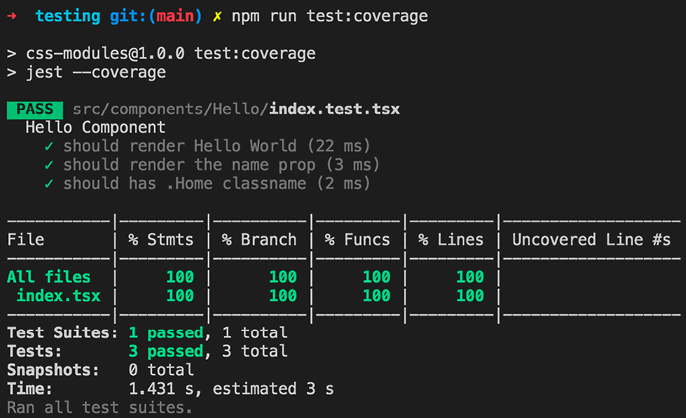Click the 'testing' directory name in prompt
This screenshot has width=686, height=418.
pyautogui.click(x=68, y=17)
